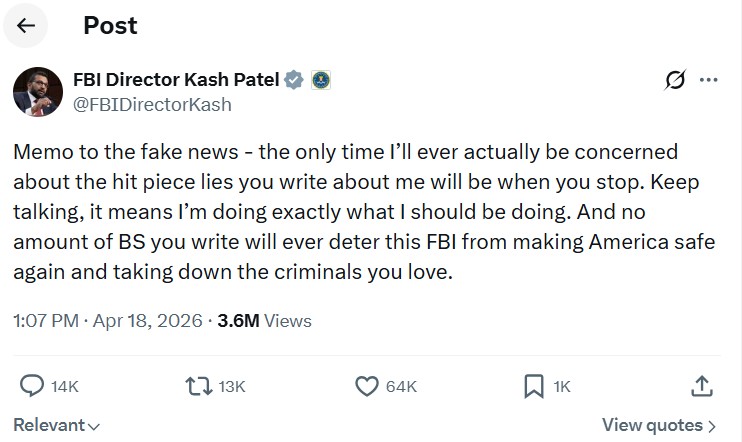Click the share upload icon

(x=702, y=386)
